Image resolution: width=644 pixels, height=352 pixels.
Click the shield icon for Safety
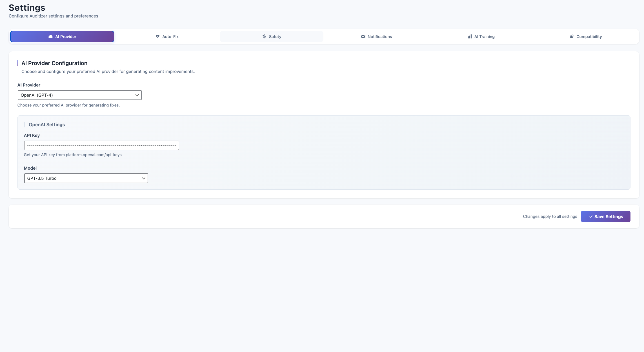(264, 37)
